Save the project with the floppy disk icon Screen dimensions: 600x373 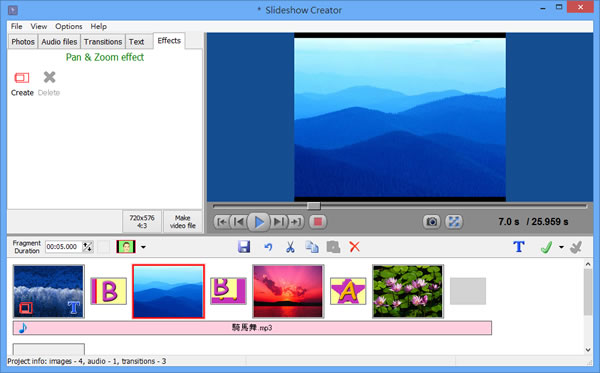tap(244, 247)
